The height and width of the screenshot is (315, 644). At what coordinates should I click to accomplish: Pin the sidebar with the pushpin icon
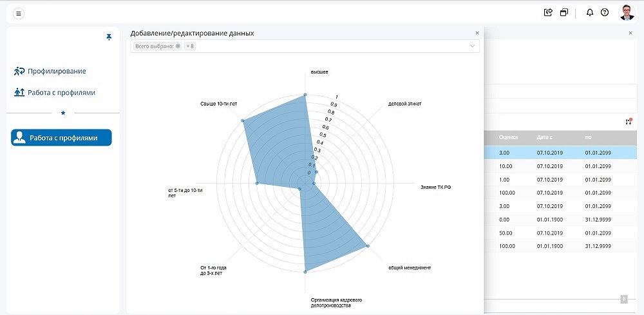(109, 37)
